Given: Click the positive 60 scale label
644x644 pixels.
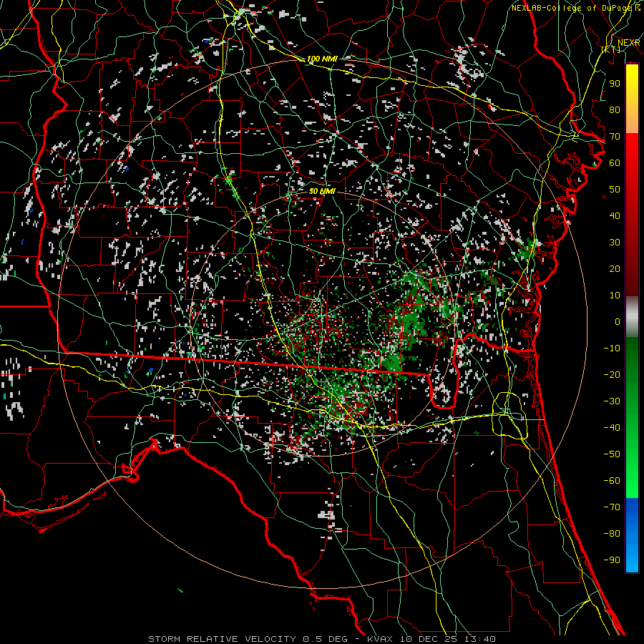Looking at the screenshot, I should 615,162.
